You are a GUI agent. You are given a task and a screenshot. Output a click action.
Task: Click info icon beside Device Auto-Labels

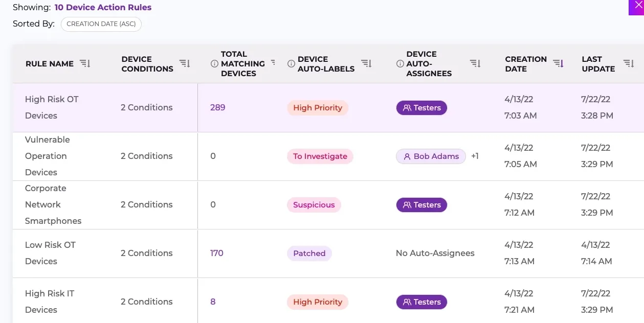tap(291, 64)
